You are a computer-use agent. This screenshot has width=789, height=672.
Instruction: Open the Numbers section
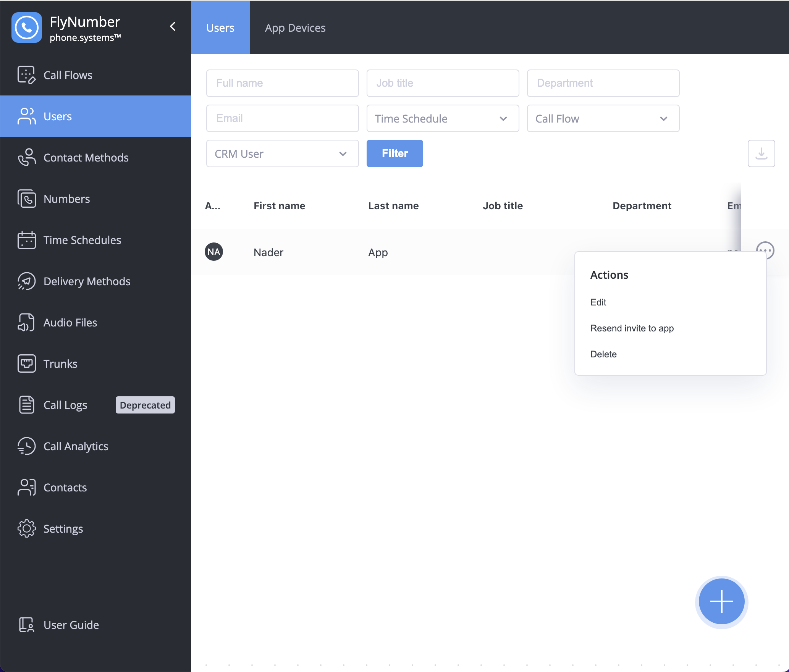point(95,199)
